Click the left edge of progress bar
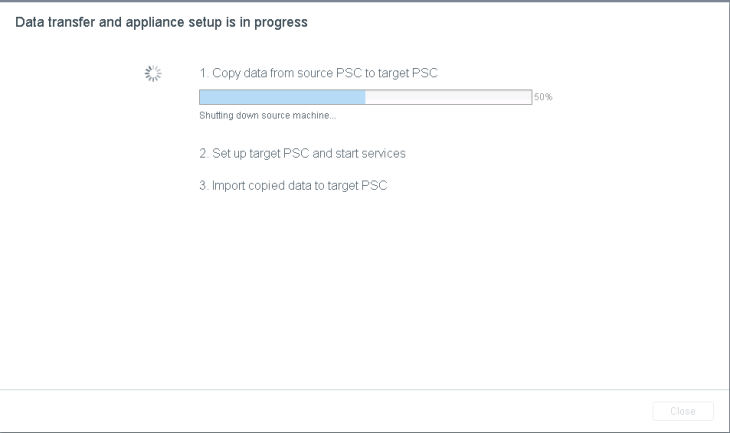 [201, 97]
